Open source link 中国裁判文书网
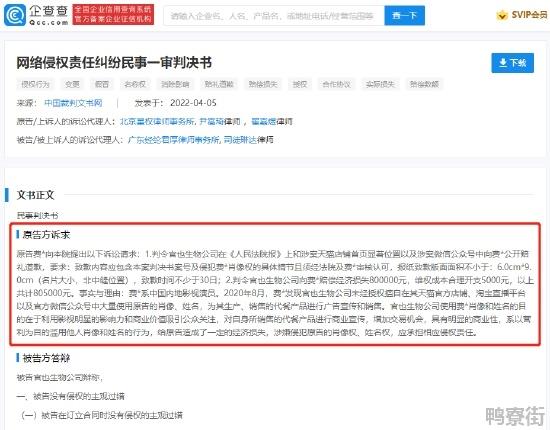550x430 pixels. coord(73,103)
